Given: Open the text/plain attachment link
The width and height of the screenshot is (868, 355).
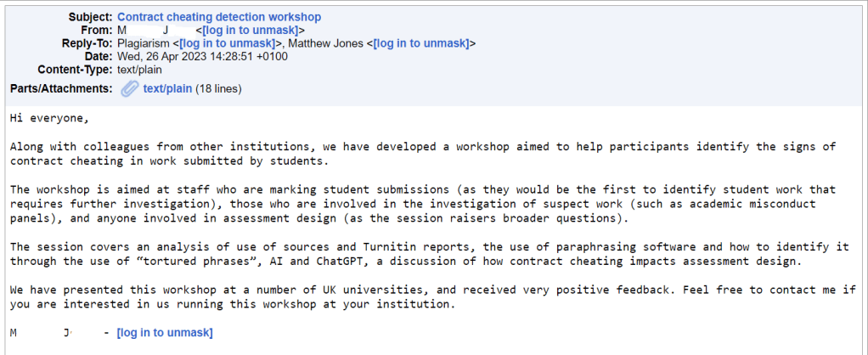Looking at the screenshot, I should (x=167, y=88).
